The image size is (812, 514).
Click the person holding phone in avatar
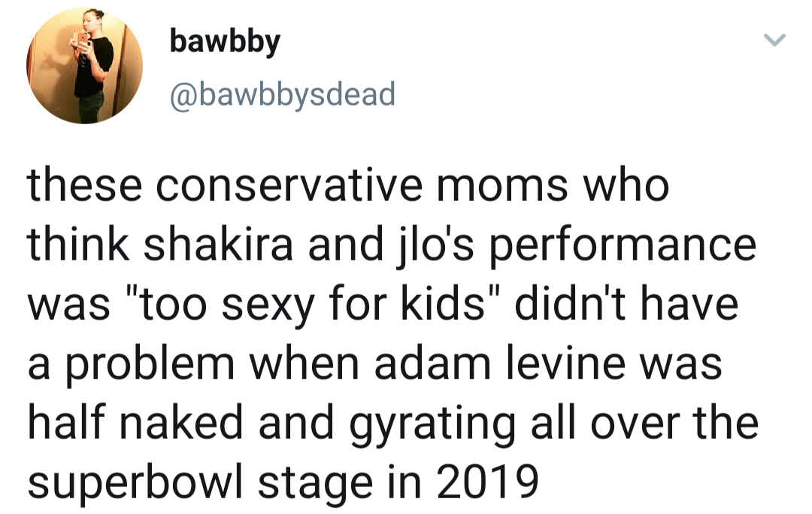[x=92, y=66]
